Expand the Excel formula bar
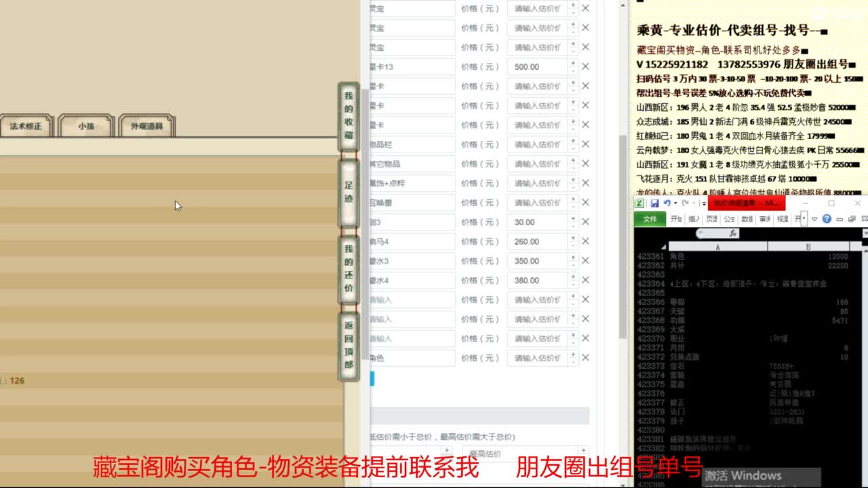Viewport: 868px width, 488px height. click(x=865, y=233)
